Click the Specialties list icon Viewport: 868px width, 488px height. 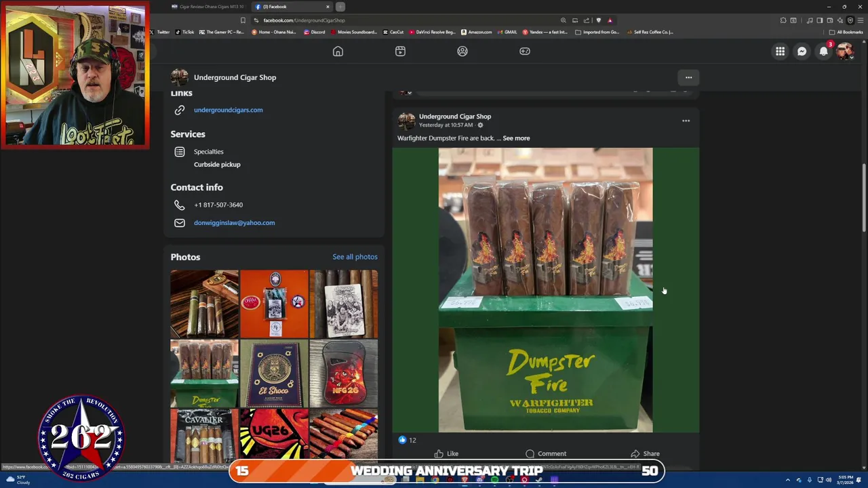(x=180, y=152)
